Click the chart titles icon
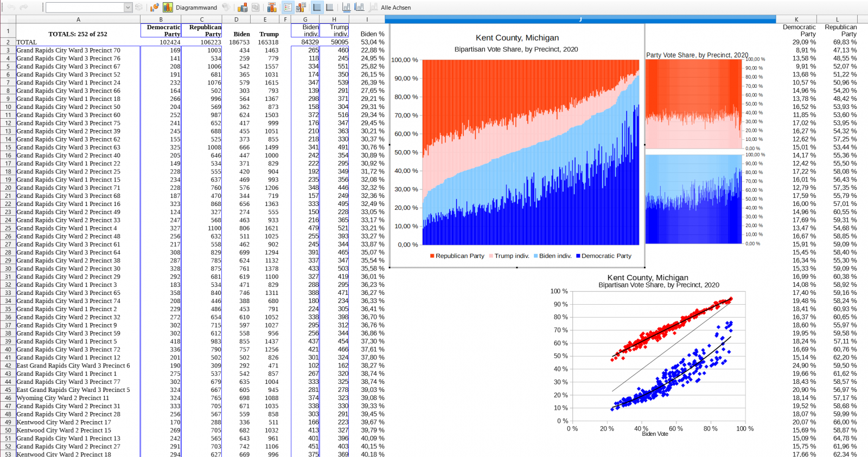The height and width of the screenshot is (457, 868). [272, 8]
